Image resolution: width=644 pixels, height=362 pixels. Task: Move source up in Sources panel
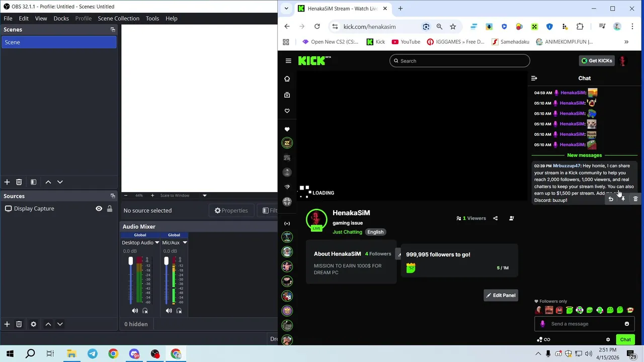(48, 324)
